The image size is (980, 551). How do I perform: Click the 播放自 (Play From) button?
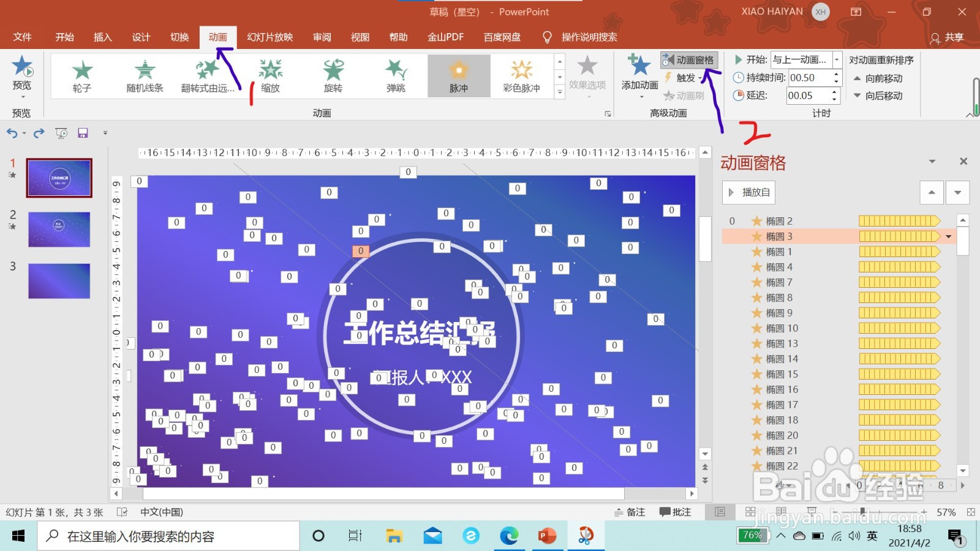click(748, 192)
